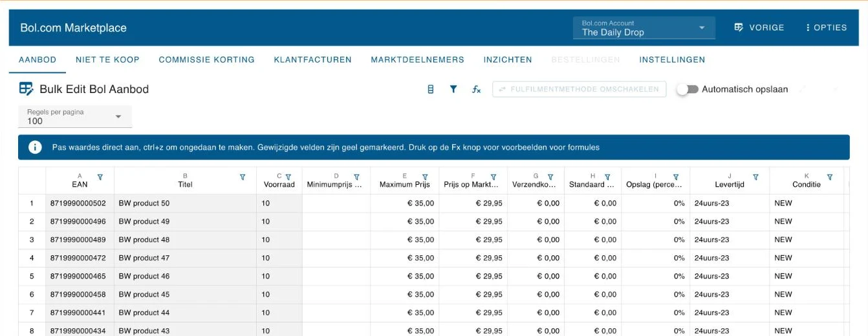Click the FULFILMENTMETHODE OMSCHAKELEN button
868x336 pixels.
point(580,89)
